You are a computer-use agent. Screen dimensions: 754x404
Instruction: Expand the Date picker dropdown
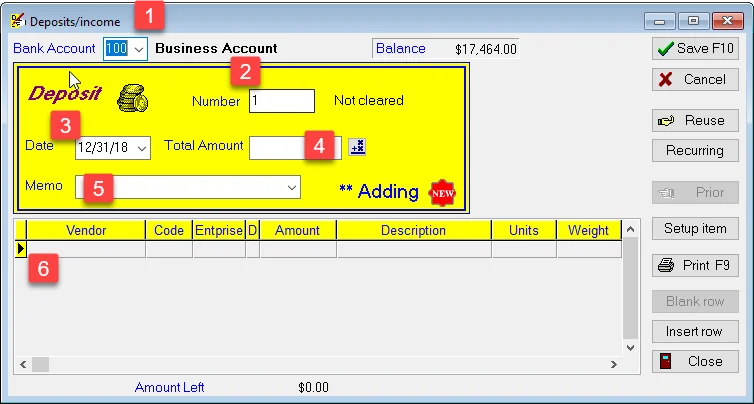tap(142, 148)
